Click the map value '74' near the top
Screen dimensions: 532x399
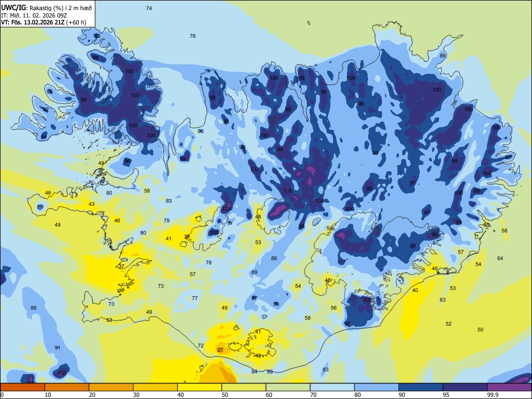149,8
